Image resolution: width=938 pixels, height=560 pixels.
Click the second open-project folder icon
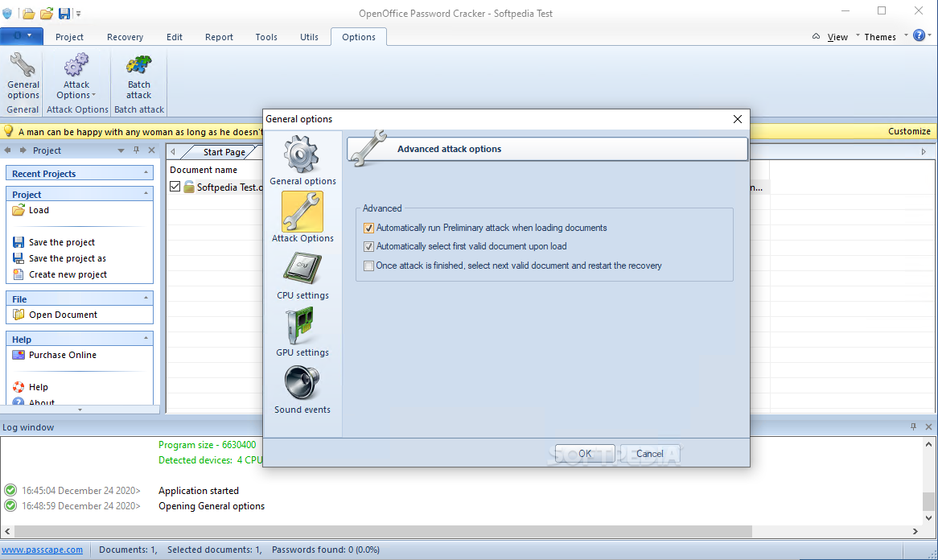pos(46,13)
